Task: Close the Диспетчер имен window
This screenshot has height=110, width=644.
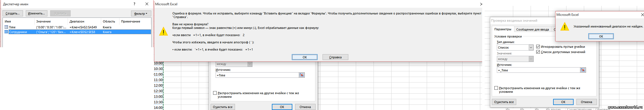Action: 147,4
